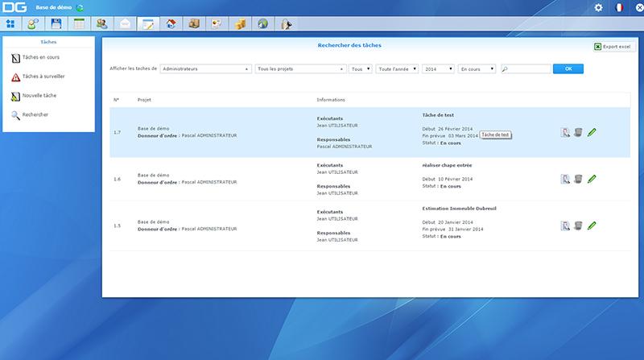The image size is (644, 360).
Task: Click the 'Rechercher des tâches' heading
Action: click(x=349, y=45)
